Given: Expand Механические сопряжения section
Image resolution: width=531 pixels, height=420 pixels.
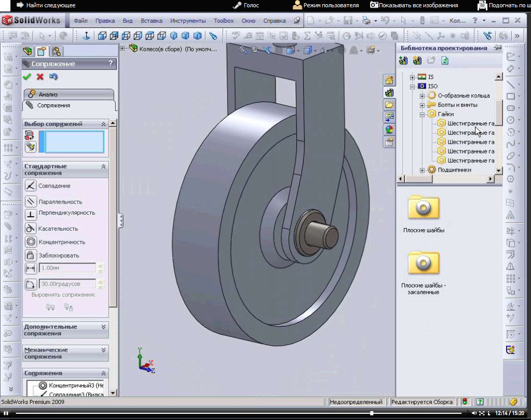Looking at the screenshot, I should point(103,350).
